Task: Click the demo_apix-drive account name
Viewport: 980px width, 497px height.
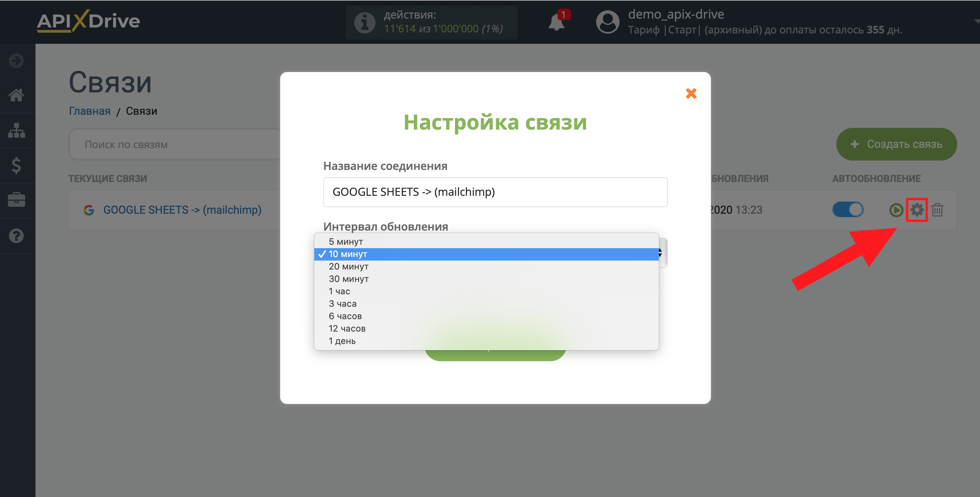Action: point(676,14)
